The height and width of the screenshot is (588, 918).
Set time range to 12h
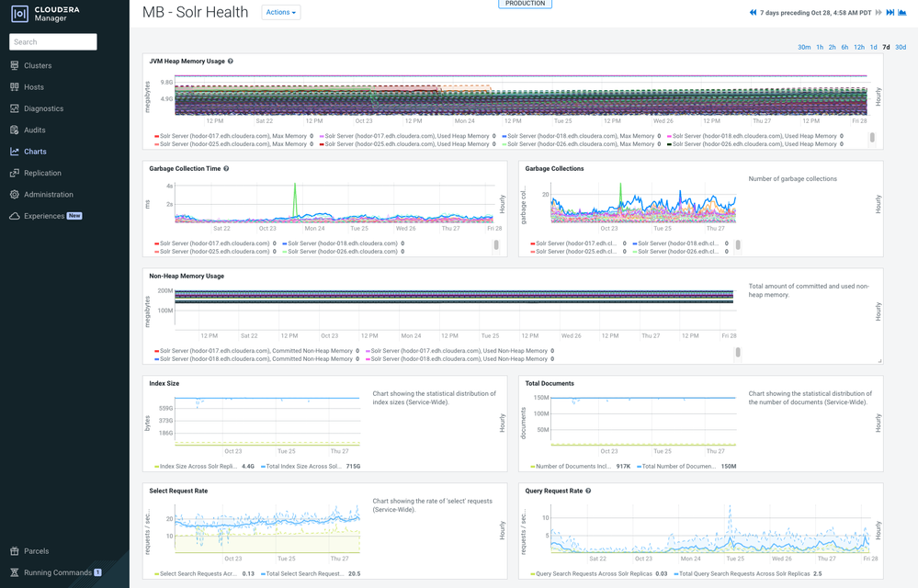[859, 48]
